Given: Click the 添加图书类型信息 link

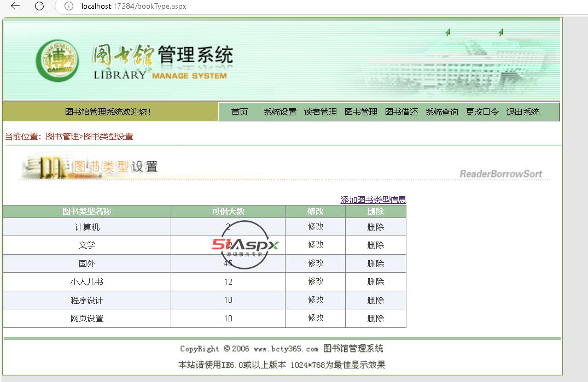Looking at the screenshot, I should point(373,200).
